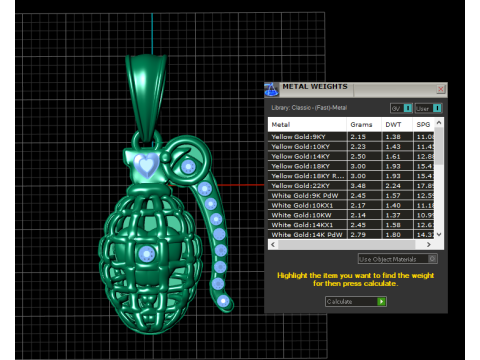Image resolution: width=480 pixels, height=360 pixels.
Task: Sort by the Metal column header
Action: click(307, 125)
